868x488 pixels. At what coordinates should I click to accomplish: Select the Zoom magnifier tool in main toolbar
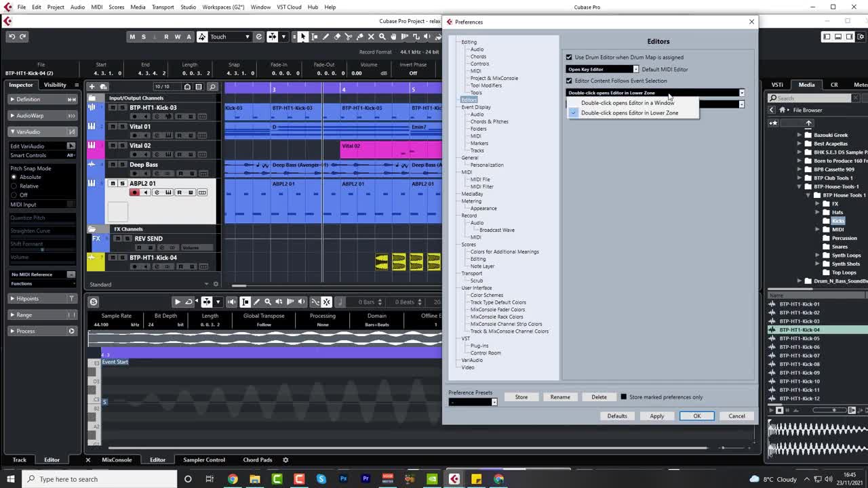pos(382,37)
